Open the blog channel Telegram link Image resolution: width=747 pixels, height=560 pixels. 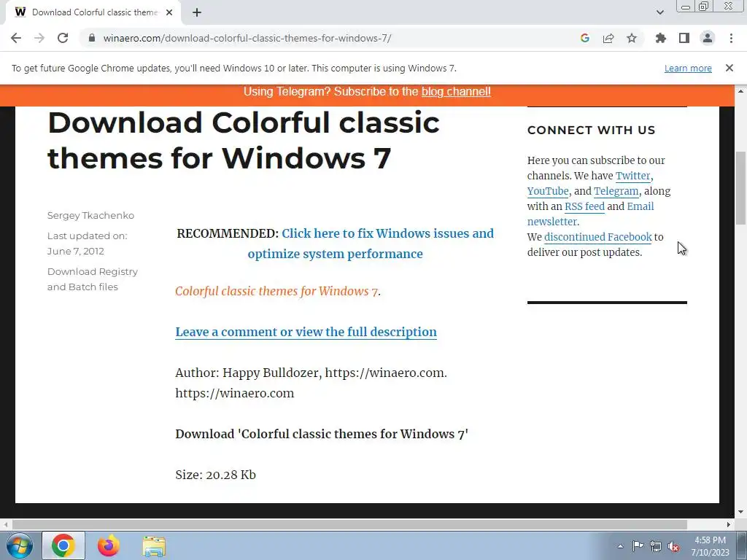point(456,91)
